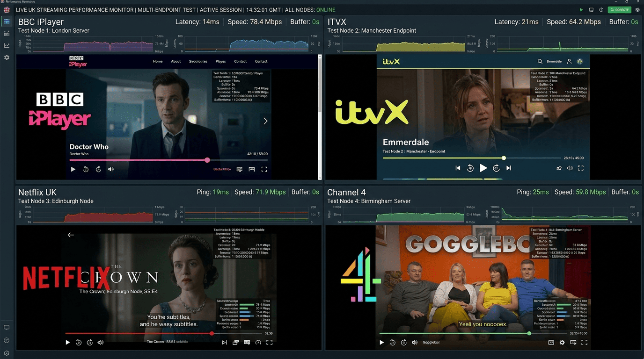Play the BBC iPlayer Doctor Who stream
Viewport: 644px width, 359px height.
click(x=73, y=169)
